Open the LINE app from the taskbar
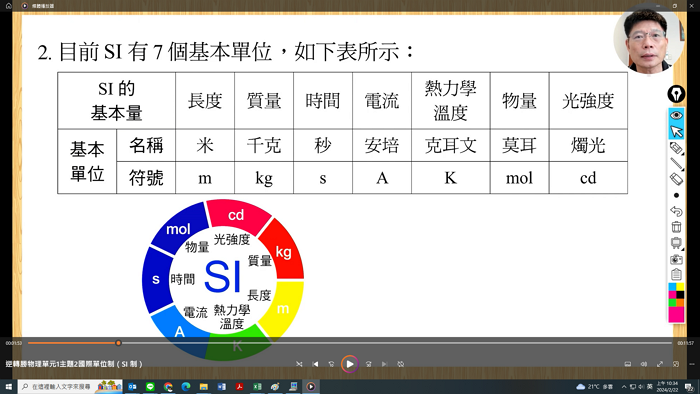Image resolution: width=700 pixels, height=394 pixels. pos(150,386)
